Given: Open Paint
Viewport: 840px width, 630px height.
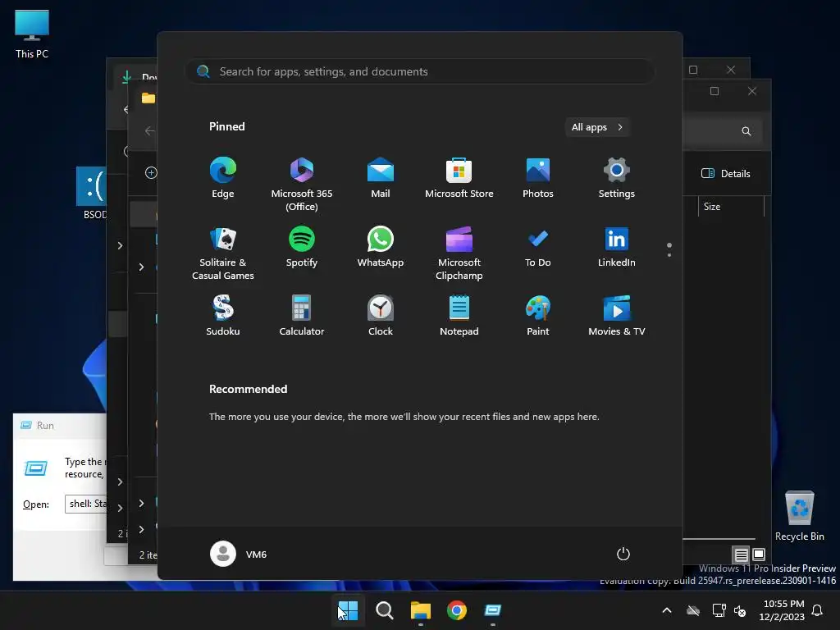Looking at the screenshot, I should tap(538, 316).
